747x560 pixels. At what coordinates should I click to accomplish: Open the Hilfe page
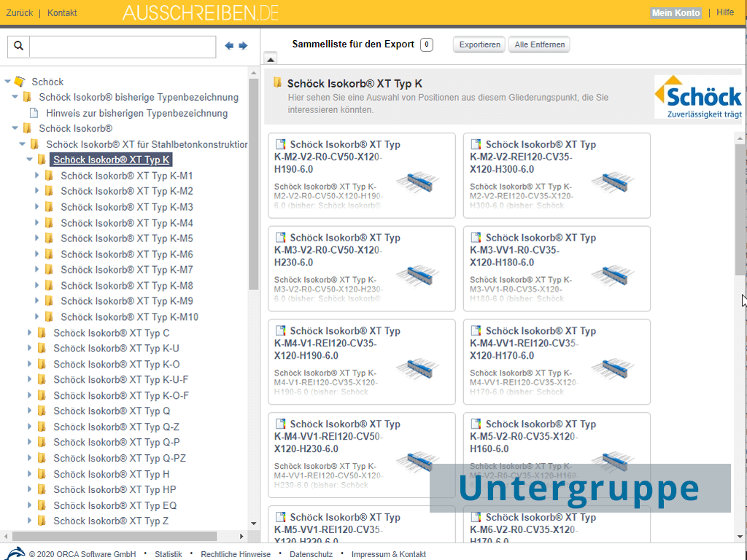(x=725, y=12)
